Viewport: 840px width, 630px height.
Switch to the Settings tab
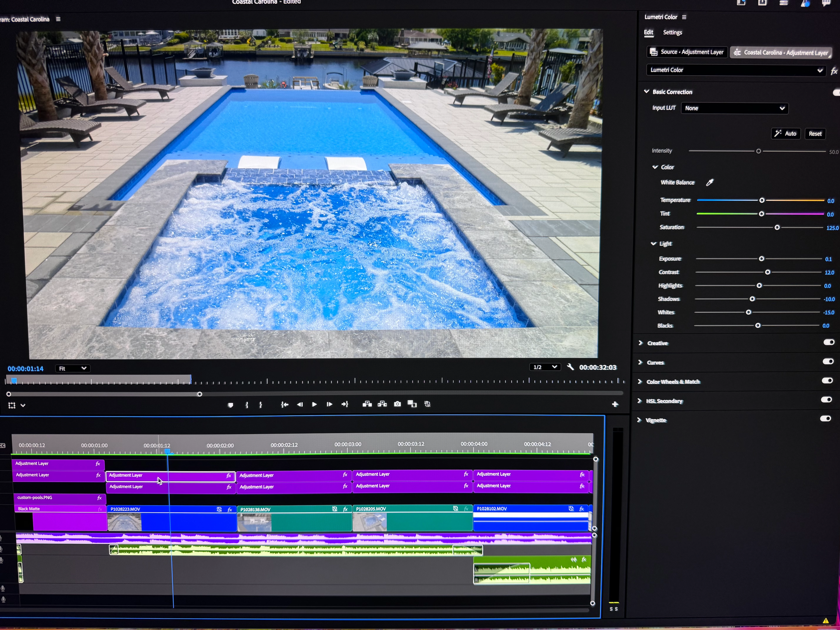[x=672, y=33]
